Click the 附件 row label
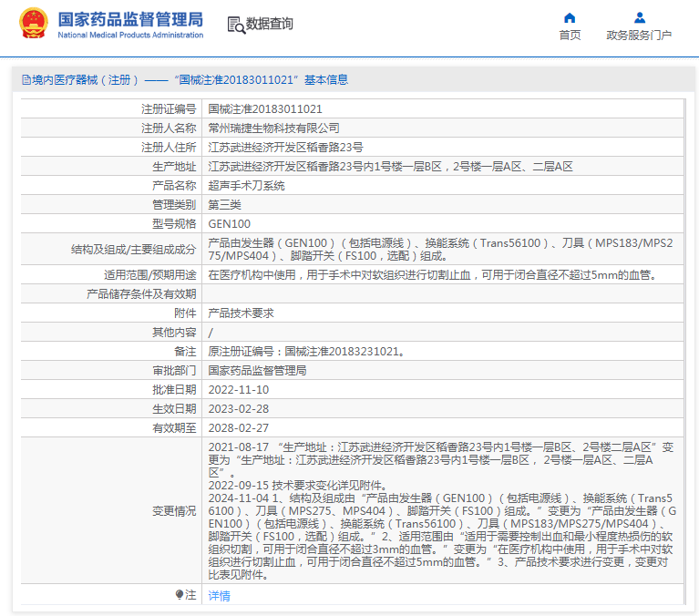699x616 pixels. click(x=185, y=313)
